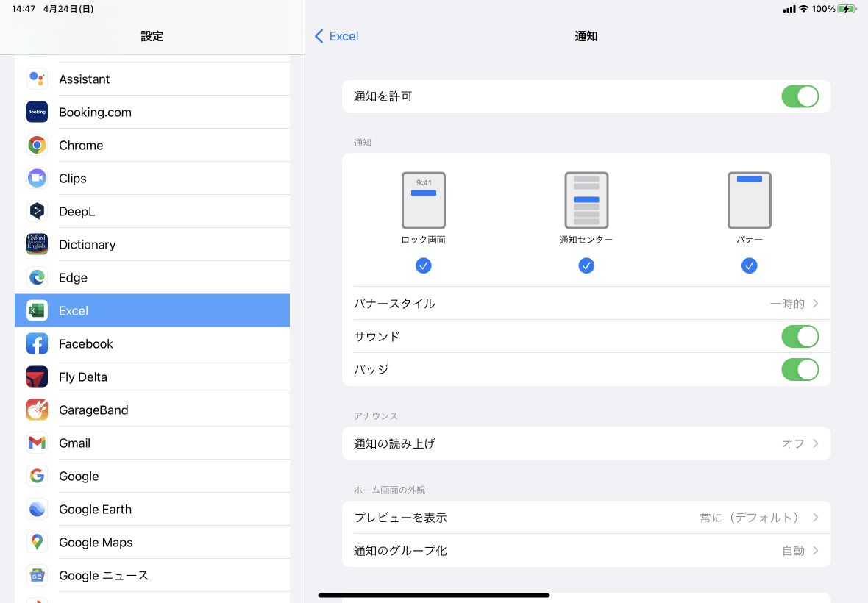Open 通知のグループ化 settings

coord(586,550)
